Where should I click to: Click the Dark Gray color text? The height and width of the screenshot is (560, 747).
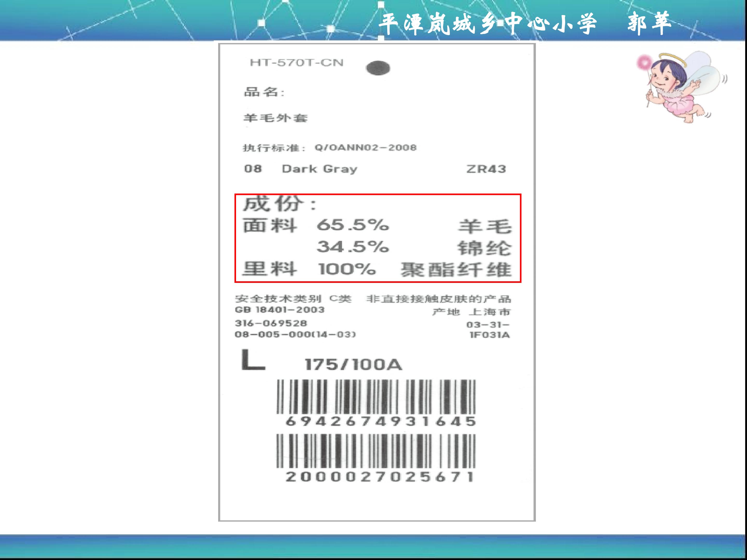click(x=320, y=169)
